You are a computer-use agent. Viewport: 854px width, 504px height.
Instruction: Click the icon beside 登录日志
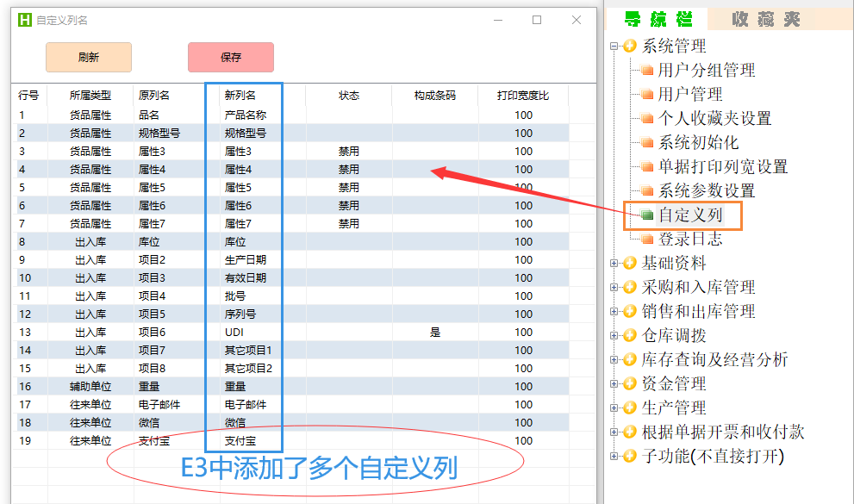click(x=647, y=239)
